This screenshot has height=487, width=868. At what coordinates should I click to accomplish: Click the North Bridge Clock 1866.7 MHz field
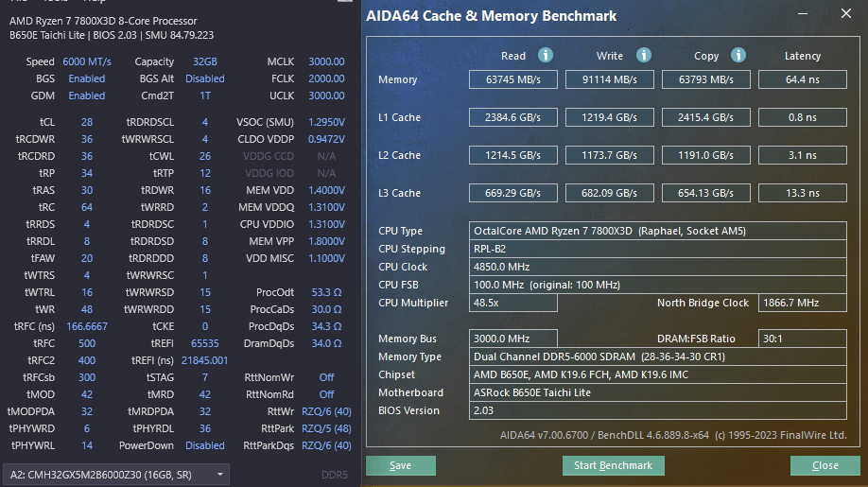tap(802, 303)
